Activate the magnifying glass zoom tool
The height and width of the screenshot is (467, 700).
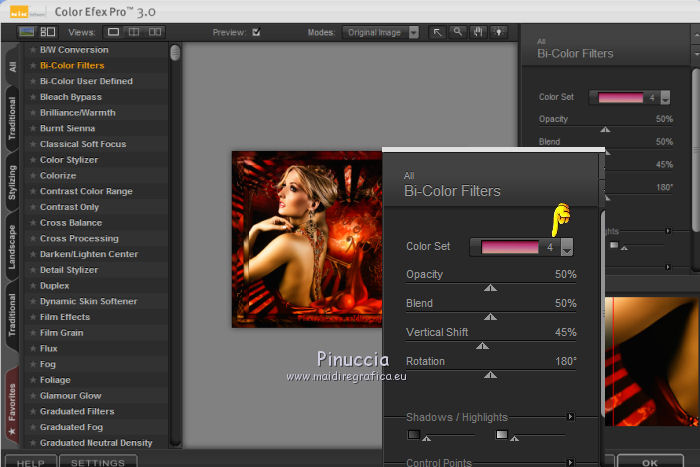click(x=458, y=32)
